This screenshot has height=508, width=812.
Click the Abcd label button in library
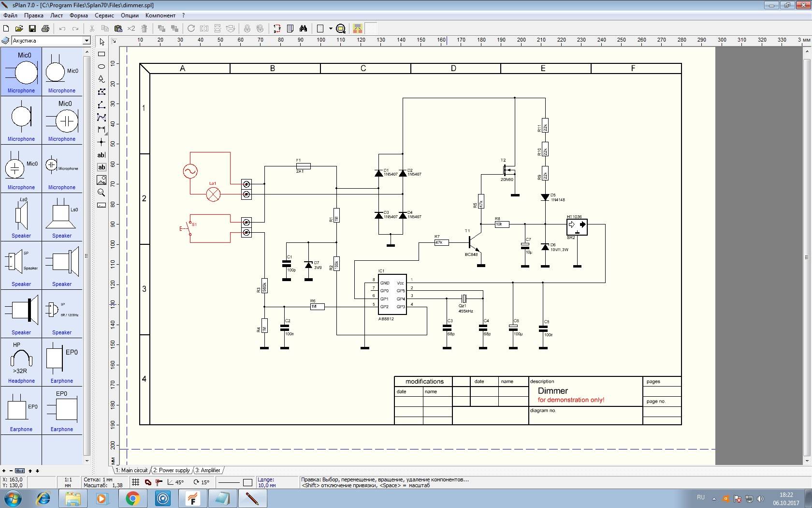(20, 471)
